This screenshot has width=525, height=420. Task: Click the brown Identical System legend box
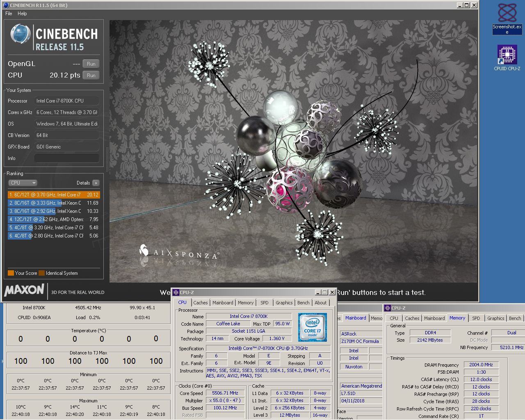41,273
